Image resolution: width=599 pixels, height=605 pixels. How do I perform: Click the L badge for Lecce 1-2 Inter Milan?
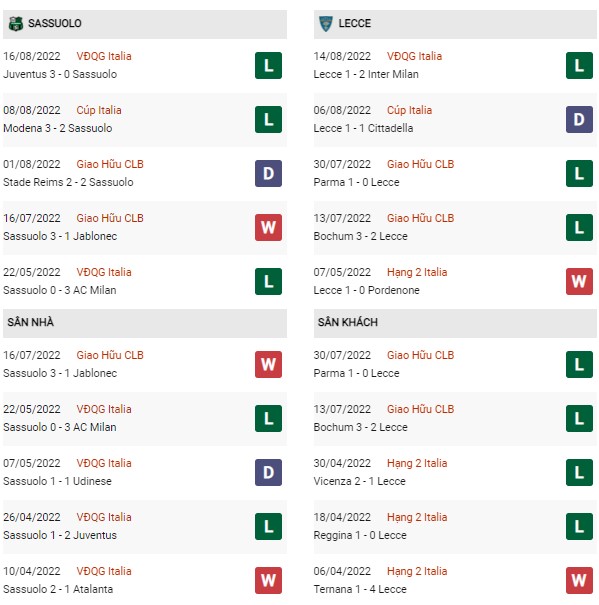point(579,65)
